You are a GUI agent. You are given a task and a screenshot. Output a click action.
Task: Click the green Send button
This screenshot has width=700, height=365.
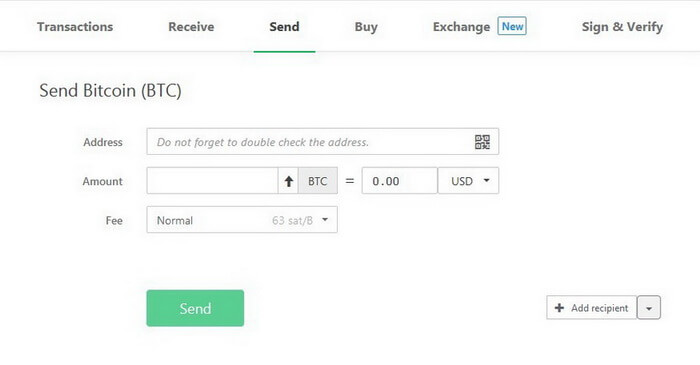pyautogui.click(x=195, y=308)
